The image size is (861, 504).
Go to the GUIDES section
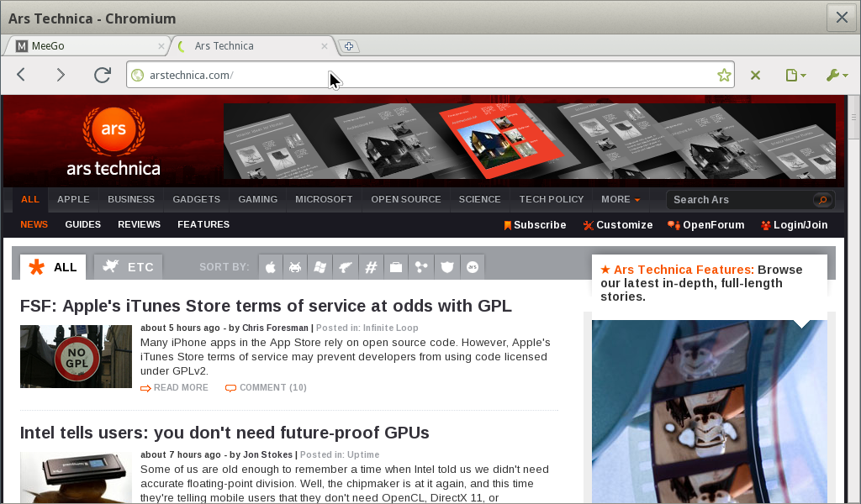pyautogui.click(x=83, y=225)
